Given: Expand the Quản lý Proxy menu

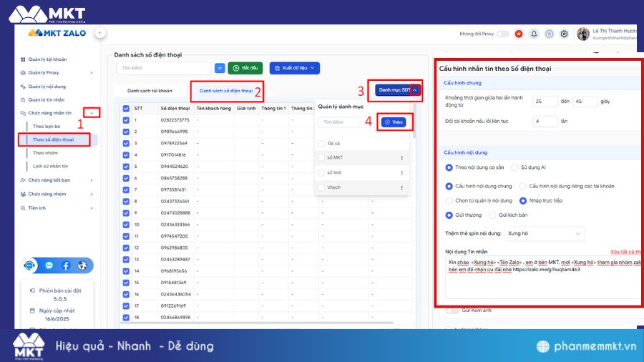Looking at the screenshot, I should coord(92,73).
